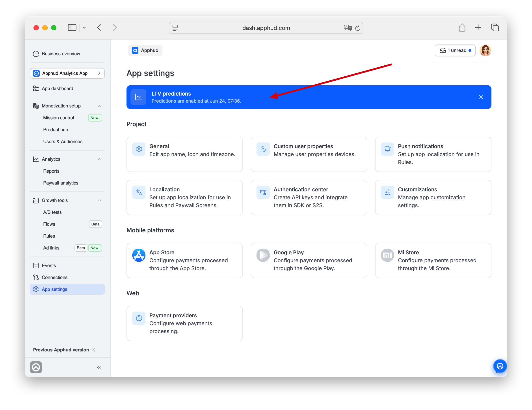This screenshot has height=410, width=532.
Task: Toggle the Safari sidebar
Action: [x=72, y=28]
